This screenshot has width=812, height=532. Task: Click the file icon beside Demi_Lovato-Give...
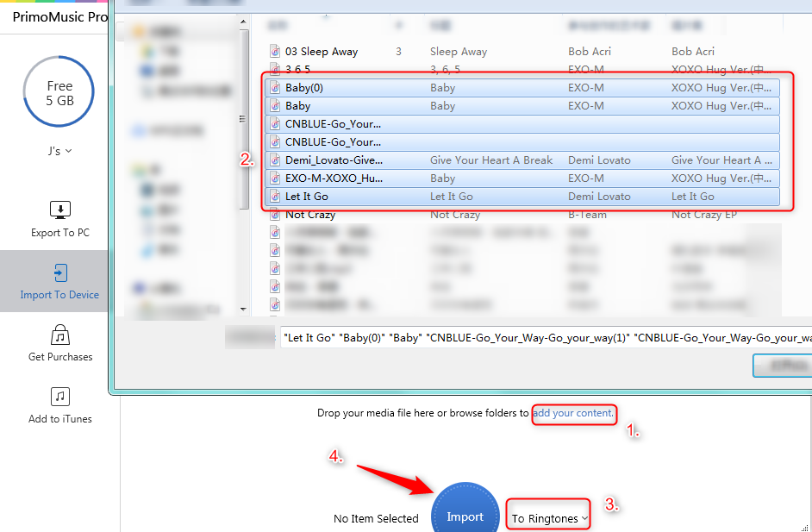tap(275, 160)
